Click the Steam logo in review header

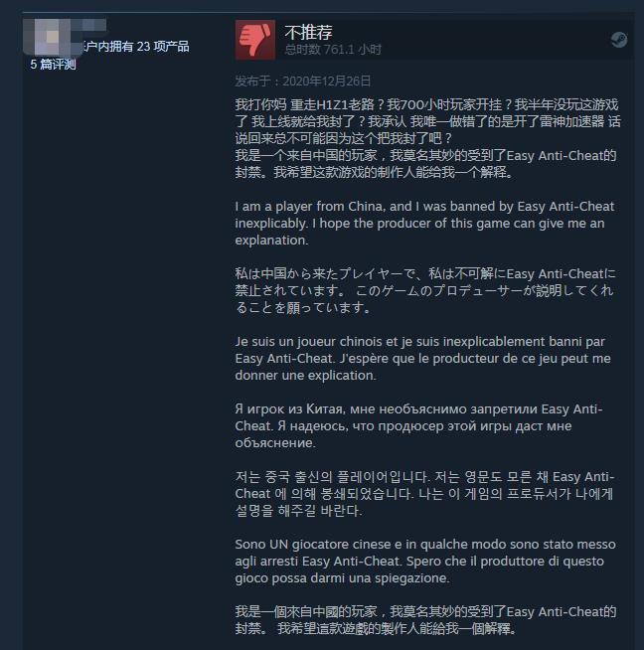pos(619,40)
